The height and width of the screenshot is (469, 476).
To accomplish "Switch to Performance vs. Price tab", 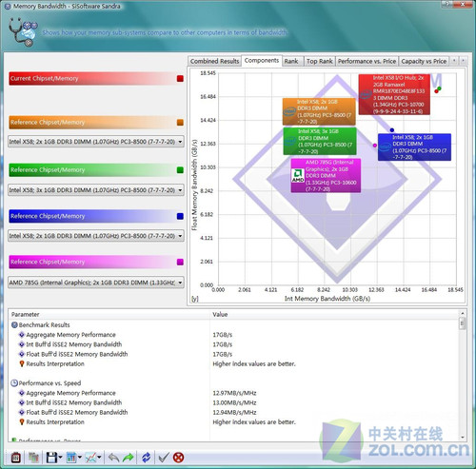I will click(367, 61).
